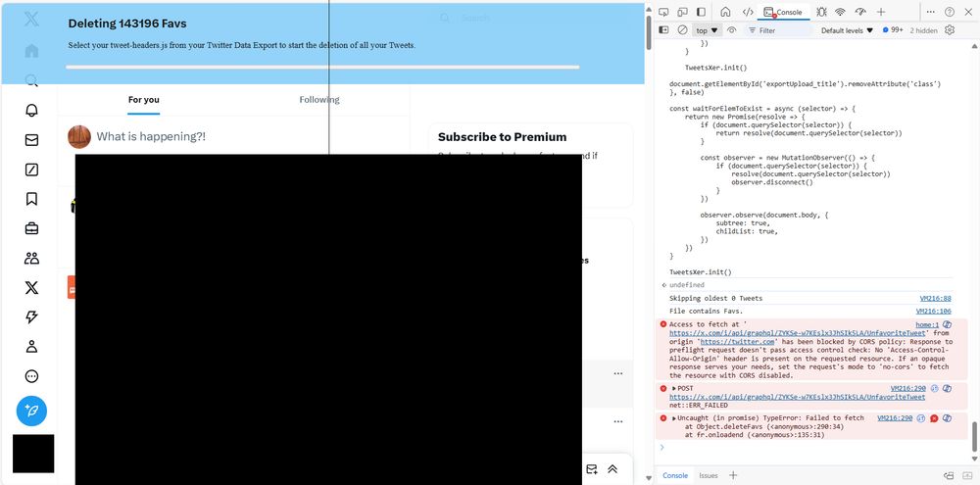Click Copilot explain icon on the CORS error
This screenshot has height=485, width=980.
(947, 324)
